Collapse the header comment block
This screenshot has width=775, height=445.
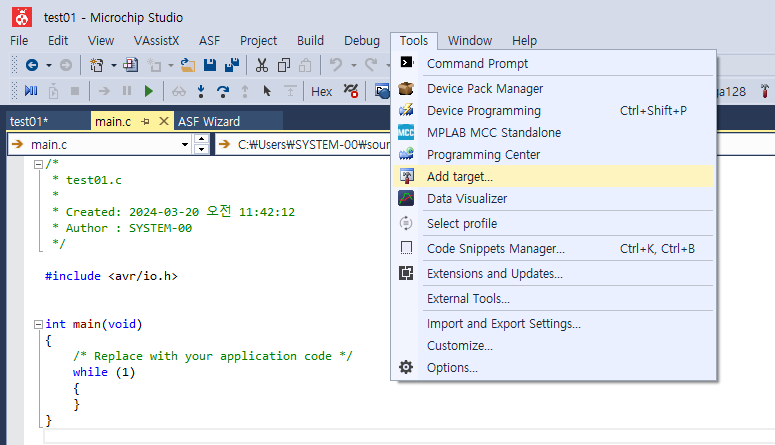38,165
